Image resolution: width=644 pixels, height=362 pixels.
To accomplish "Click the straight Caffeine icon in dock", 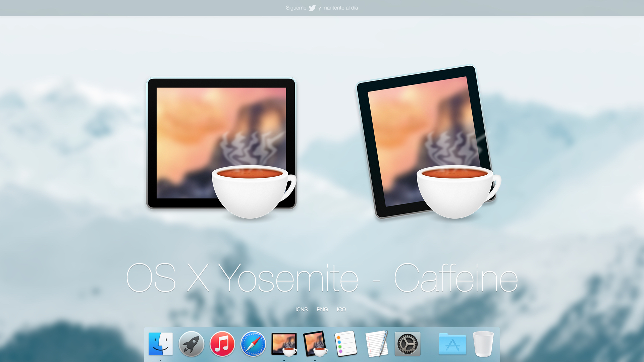I will pos(284,344).
